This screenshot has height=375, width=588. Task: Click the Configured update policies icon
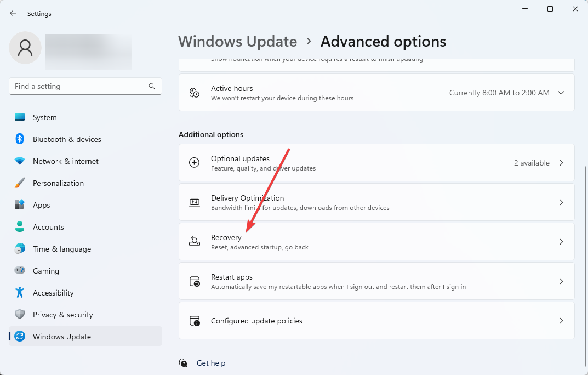(195, 321)
